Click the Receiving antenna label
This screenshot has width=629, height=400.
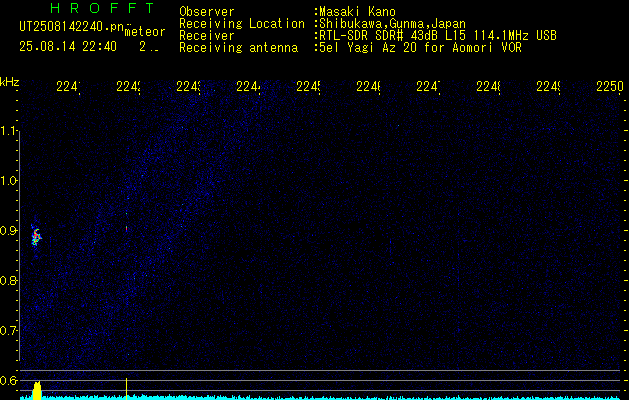coord(238,48)
